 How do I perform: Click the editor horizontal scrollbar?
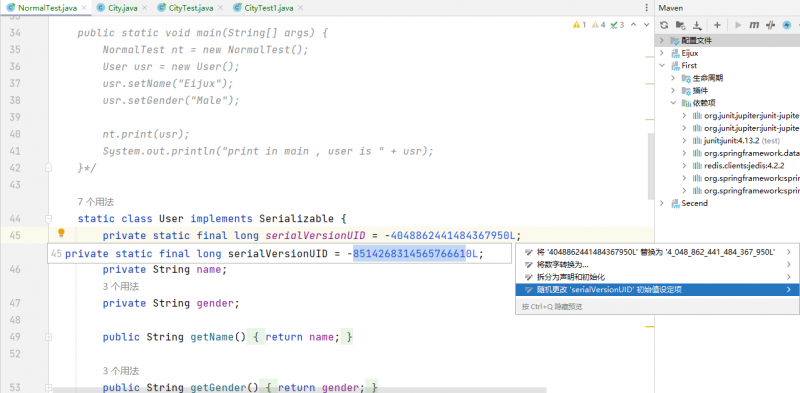300,390
